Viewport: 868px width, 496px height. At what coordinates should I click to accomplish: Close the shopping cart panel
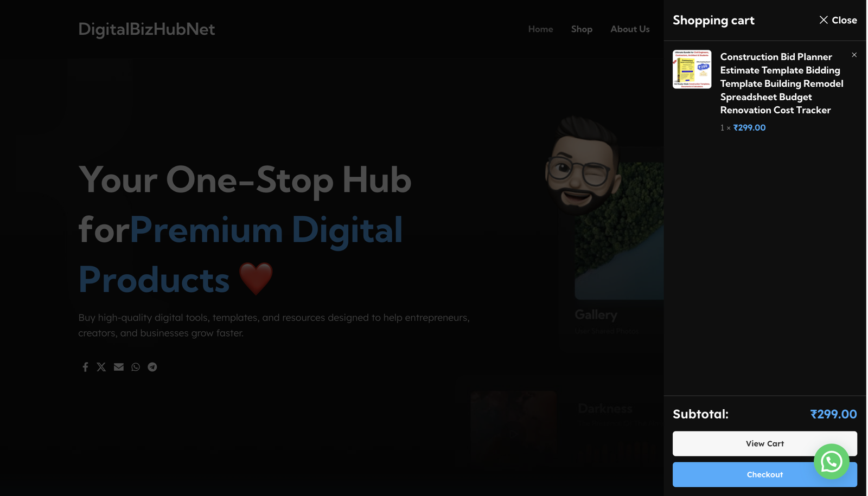point(838,20)
